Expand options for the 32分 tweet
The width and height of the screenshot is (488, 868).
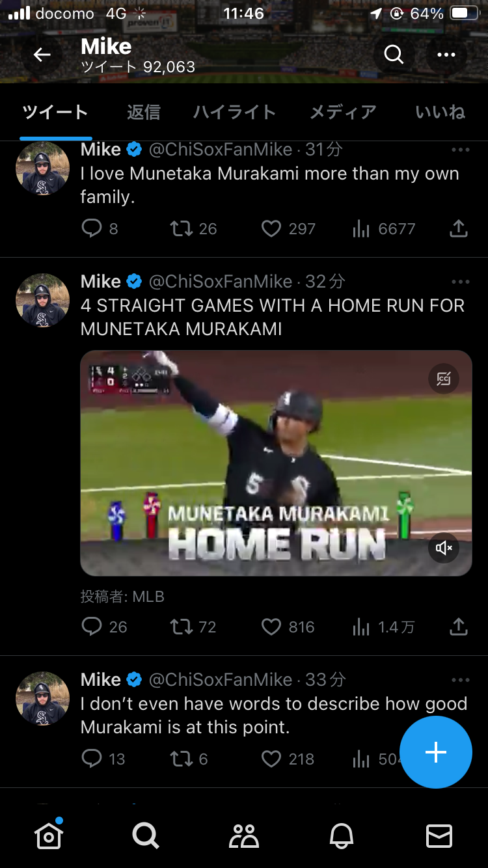(x=460, y=282)
